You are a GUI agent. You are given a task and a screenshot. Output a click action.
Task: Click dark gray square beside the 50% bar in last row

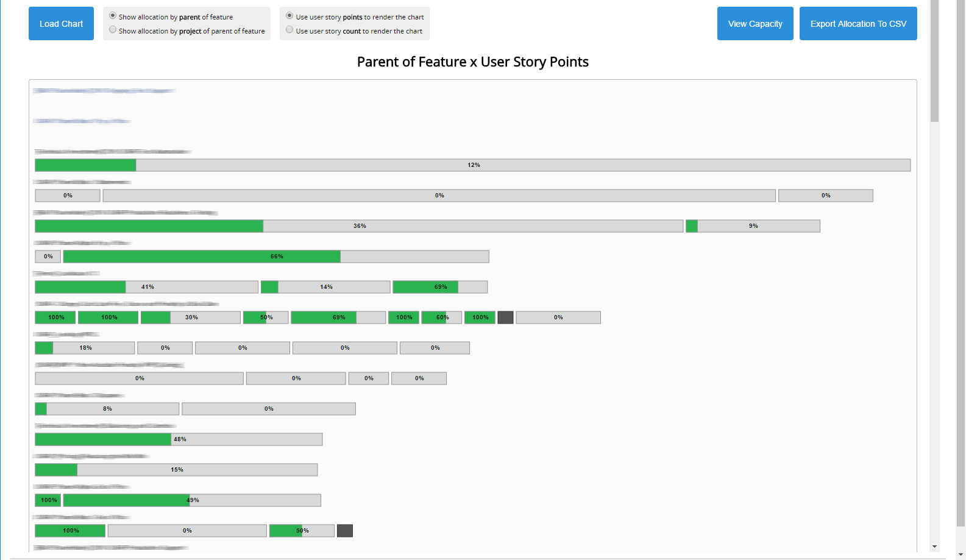[x=345, y=531]
